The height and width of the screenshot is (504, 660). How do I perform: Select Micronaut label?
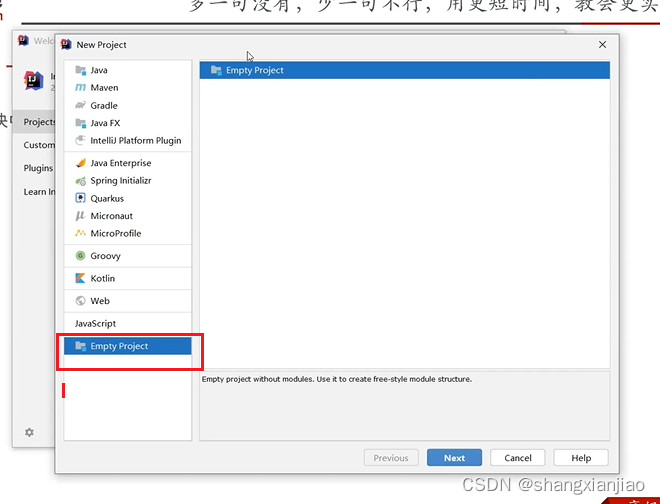point(112,216)
